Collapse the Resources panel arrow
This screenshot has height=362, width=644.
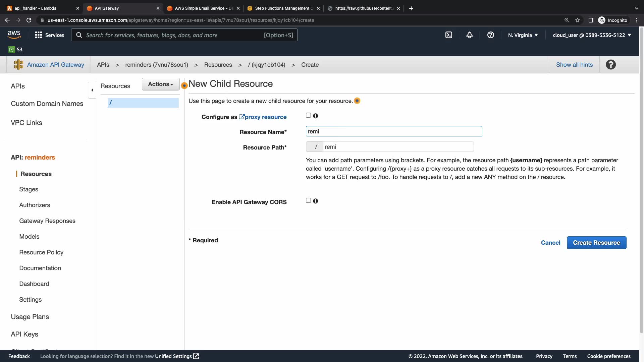pos(92,90)
